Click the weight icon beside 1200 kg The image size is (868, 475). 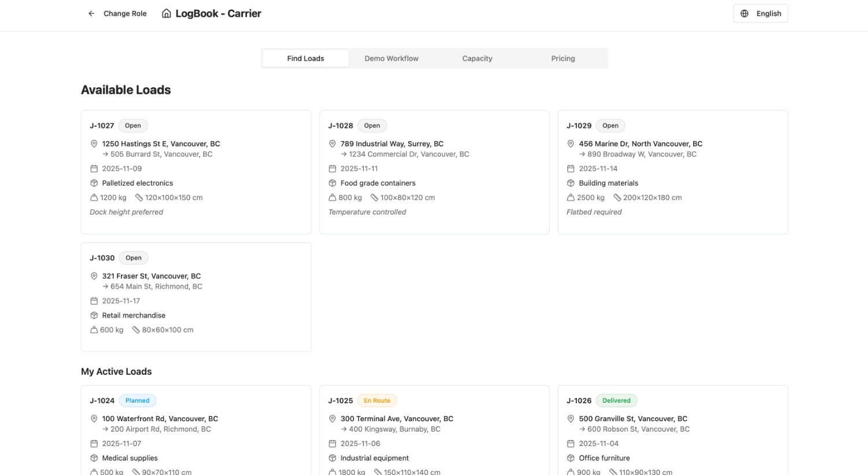tap(94, 197)
